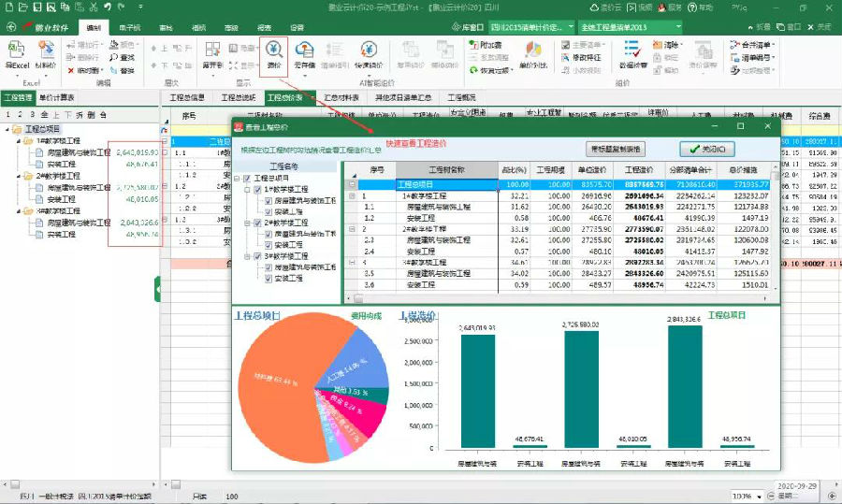The height and width of the screenshot is (504, 842).
Task: Switch to the 单价计算表 tab
Action: pos(58,97)
